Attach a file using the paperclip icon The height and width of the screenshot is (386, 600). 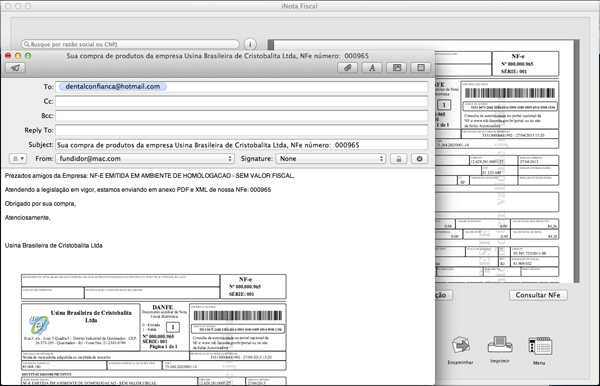coord(347,68)
